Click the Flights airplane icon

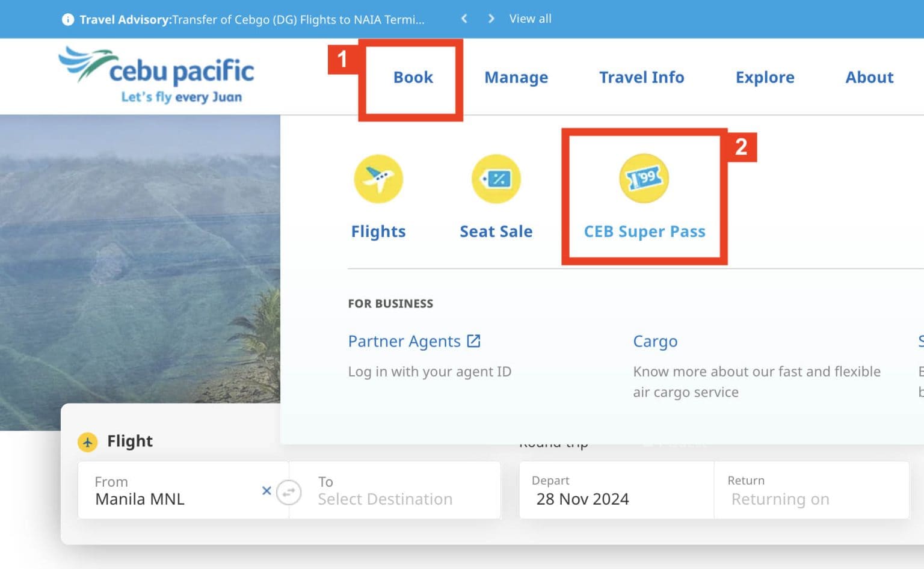coord(378,179)
